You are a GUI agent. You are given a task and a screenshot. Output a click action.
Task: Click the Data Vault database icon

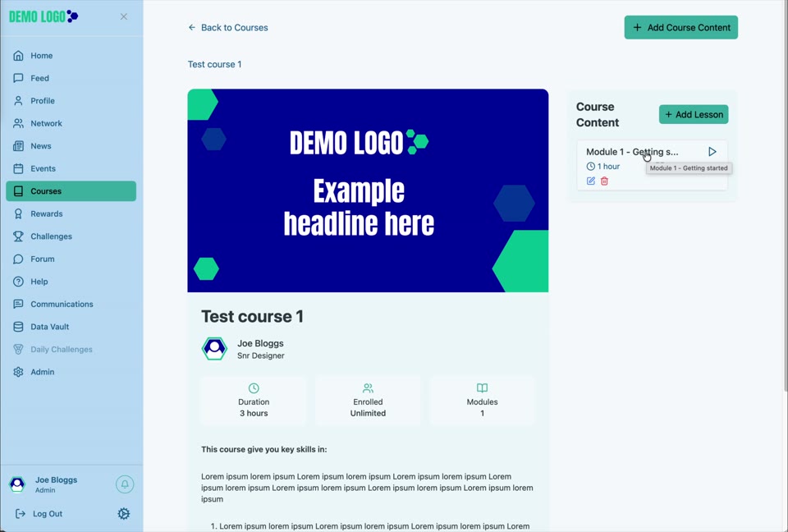tap(18, 327)
